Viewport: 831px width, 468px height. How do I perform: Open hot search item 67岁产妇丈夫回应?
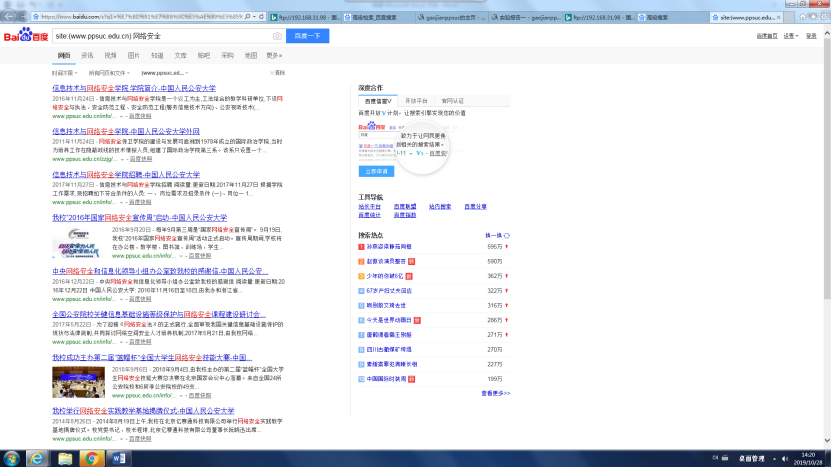(389, 291)
